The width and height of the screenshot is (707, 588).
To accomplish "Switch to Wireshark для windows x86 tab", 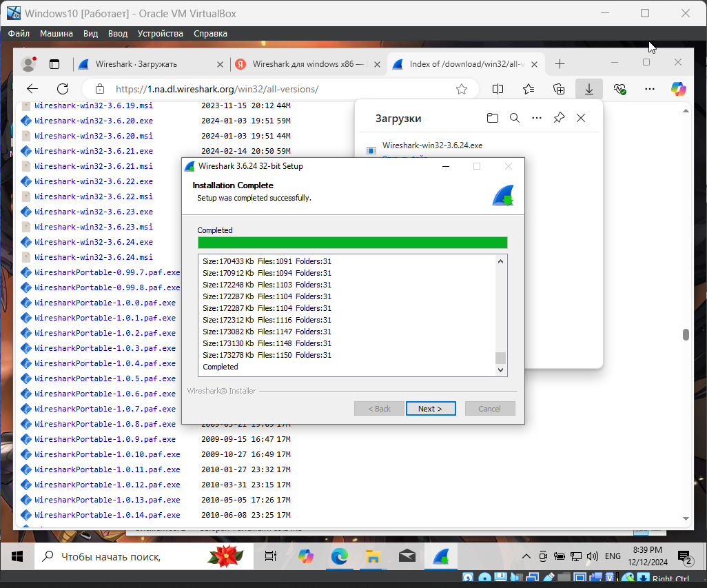I will (x=307, y=64).
